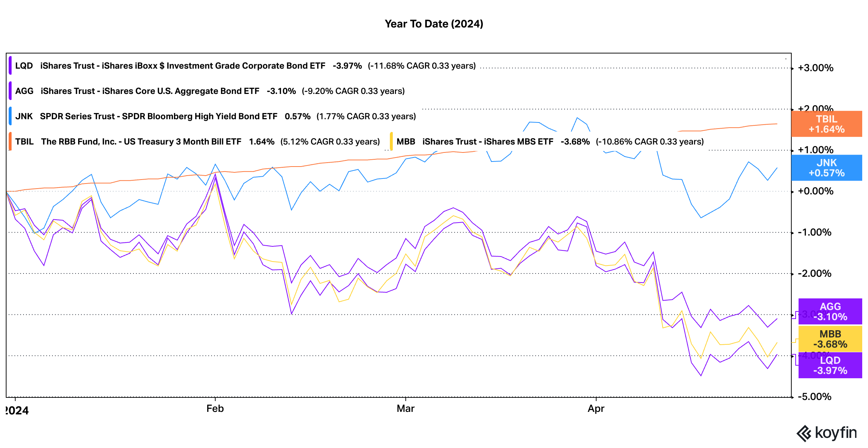
Task: Click the TBIL orange legend color bar
Action: 10,142
